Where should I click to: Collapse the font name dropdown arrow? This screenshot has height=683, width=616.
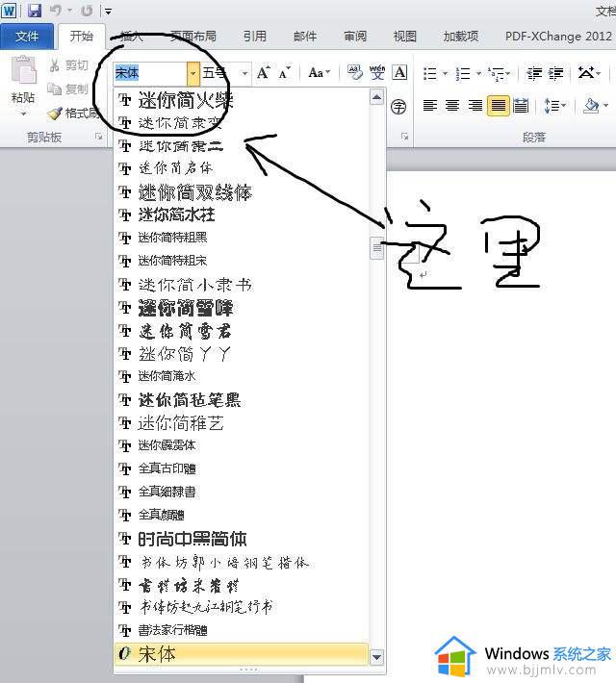pos(193,73)
